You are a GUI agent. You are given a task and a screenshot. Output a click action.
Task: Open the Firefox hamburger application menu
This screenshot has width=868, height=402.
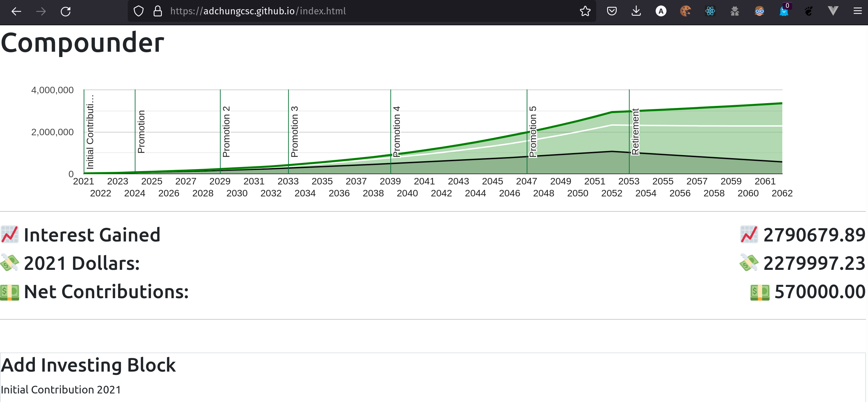pos(857,11)
